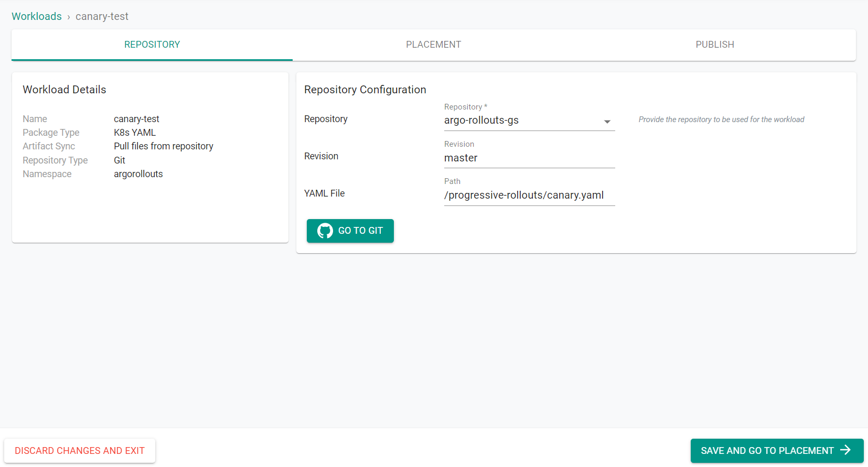Expand the Repository dropdown arrow
This screenshot has width=868, height=467.
pyautogui.click(x=607, y=122)
